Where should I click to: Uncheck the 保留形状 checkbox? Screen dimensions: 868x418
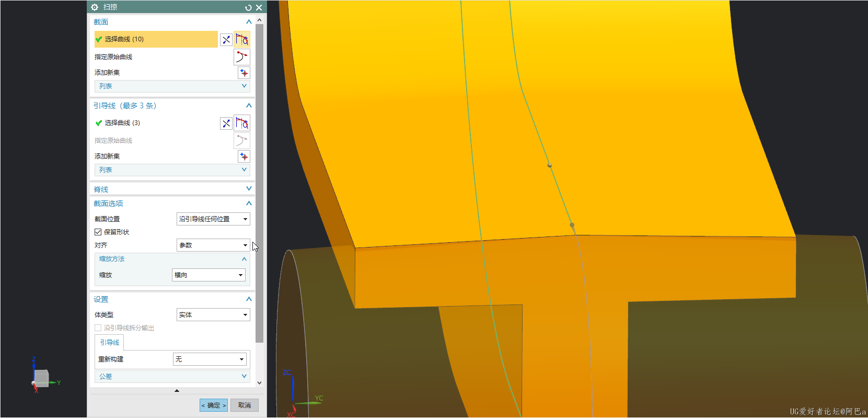pos(98,232)
